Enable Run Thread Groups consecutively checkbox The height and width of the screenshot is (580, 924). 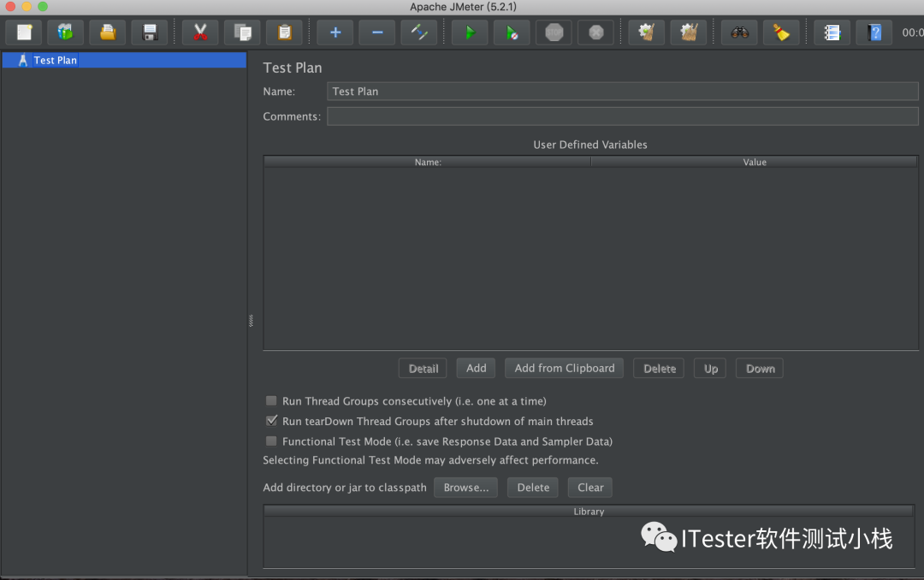coord(271,401)
